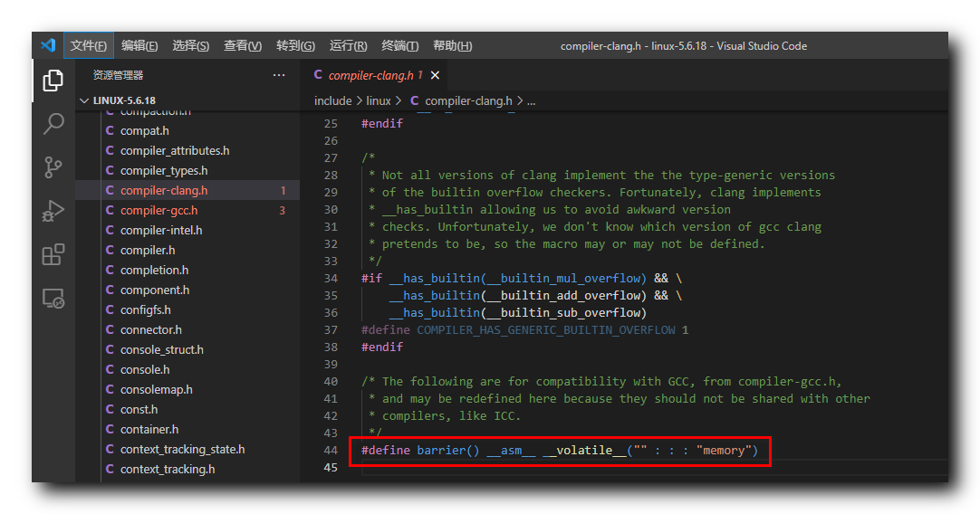
Task: Click the C icon on compiler-clang.h tab
Action: [x=318, y=75]
